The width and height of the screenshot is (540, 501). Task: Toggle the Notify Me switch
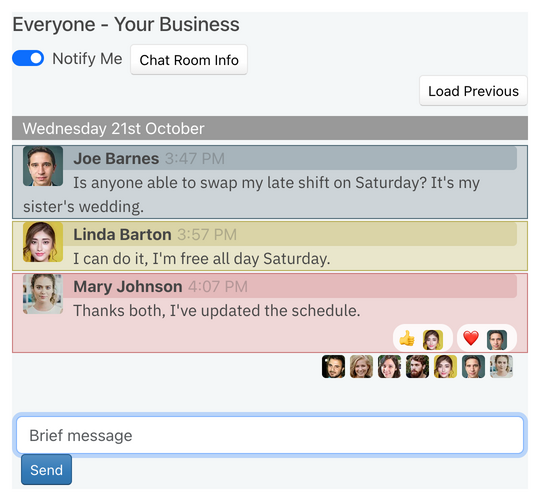[28, 58]
